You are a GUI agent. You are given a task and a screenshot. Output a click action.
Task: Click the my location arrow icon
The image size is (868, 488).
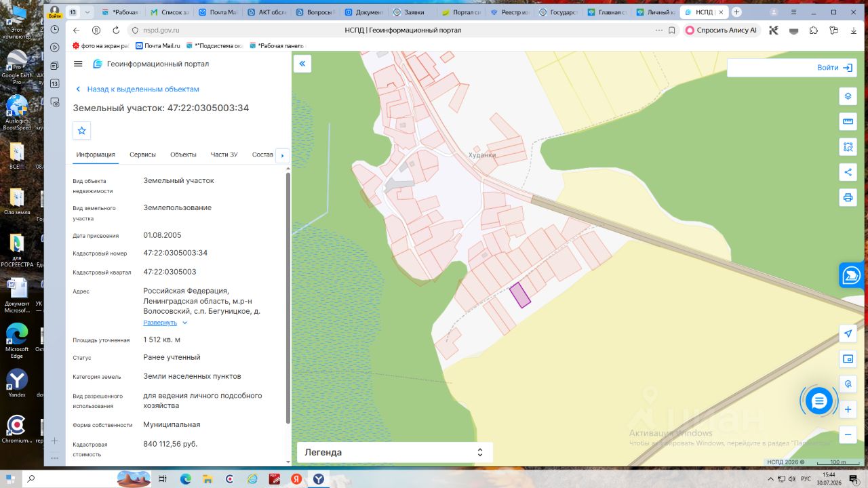(x=848, y=333)
